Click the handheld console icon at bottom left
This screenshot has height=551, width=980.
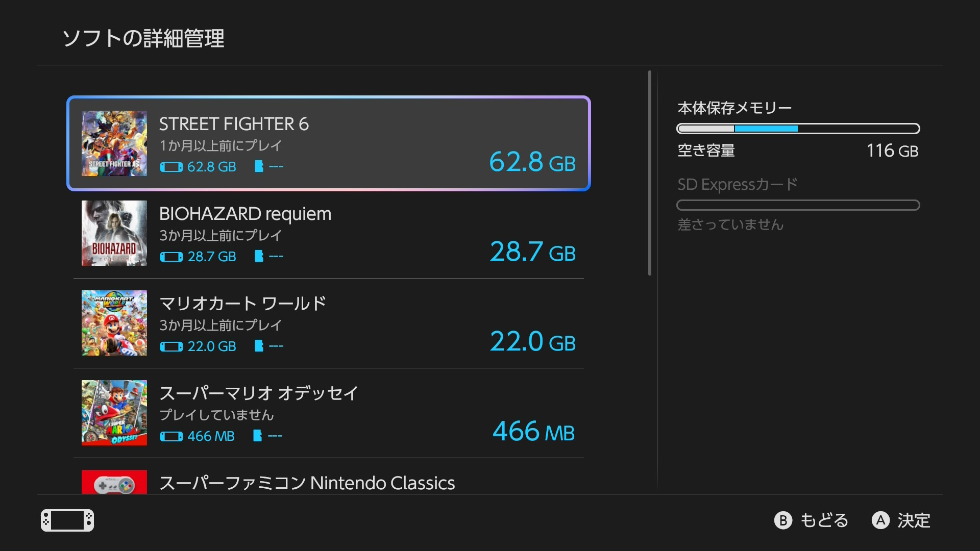point(67,520)
